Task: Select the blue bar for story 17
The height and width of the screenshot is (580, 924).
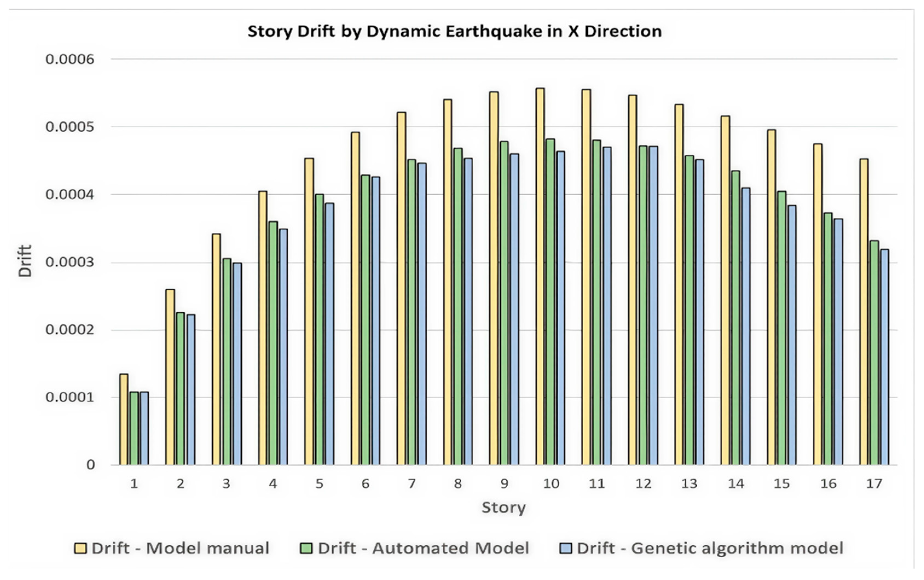Action: click(885, 357)
